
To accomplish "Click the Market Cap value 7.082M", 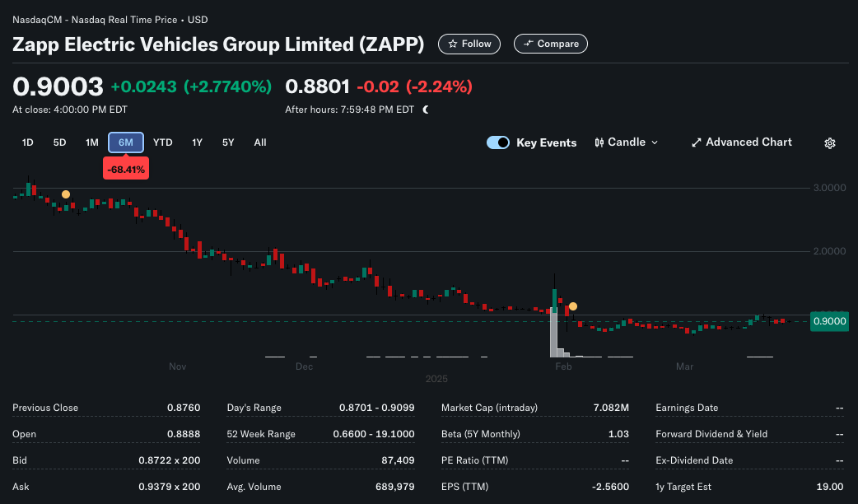I will 611,408.
